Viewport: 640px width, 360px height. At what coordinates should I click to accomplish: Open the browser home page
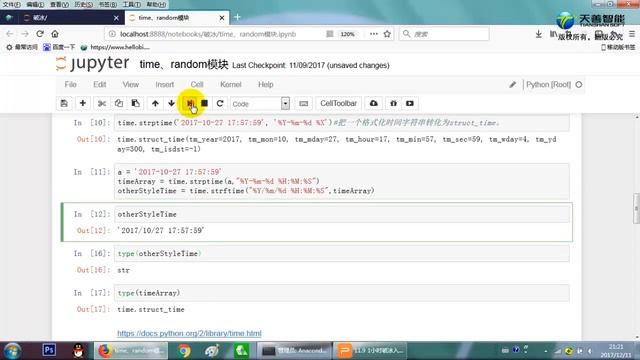(55, 34)
